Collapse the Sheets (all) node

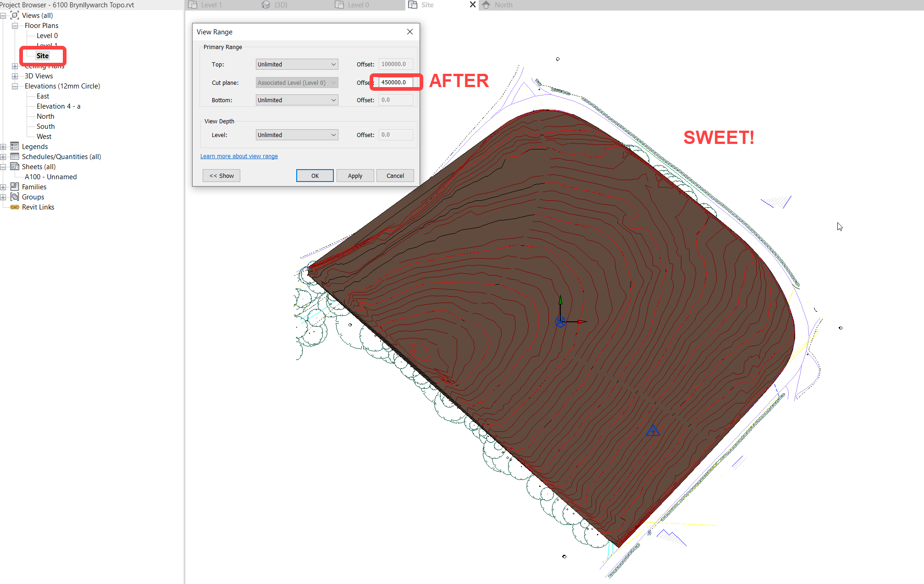3,167
